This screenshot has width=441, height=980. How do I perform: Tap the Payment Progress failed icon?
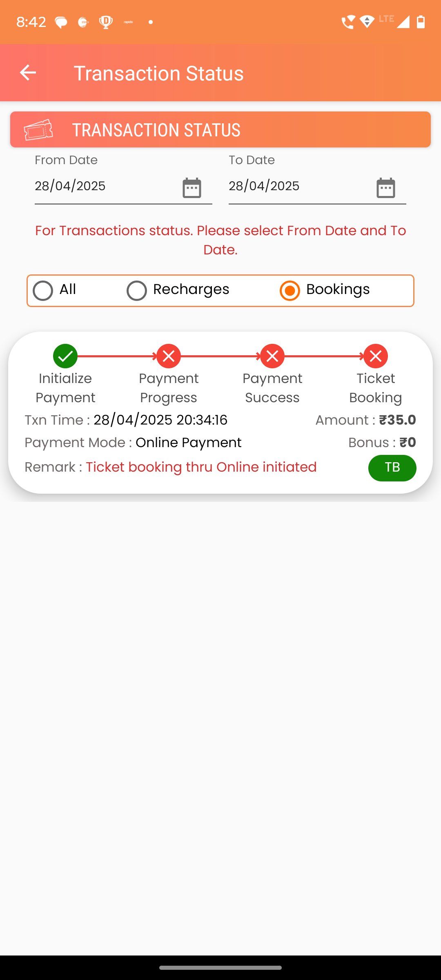click(x=169, y=356)
